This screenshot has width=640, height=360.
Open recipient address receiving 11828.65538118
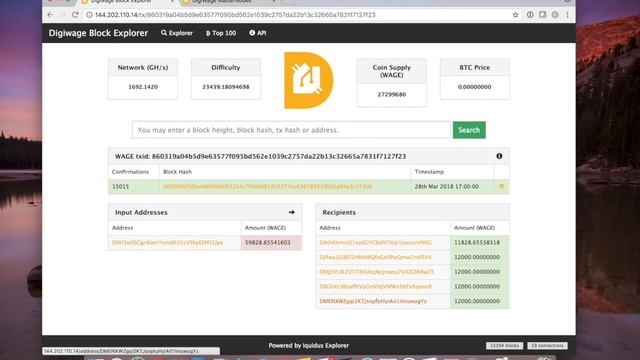[376, 242]
